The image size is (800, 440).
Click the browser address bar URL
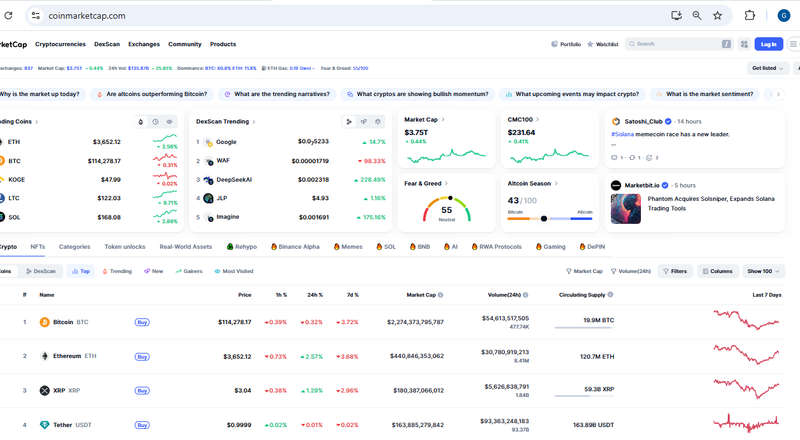coord(87,16)
